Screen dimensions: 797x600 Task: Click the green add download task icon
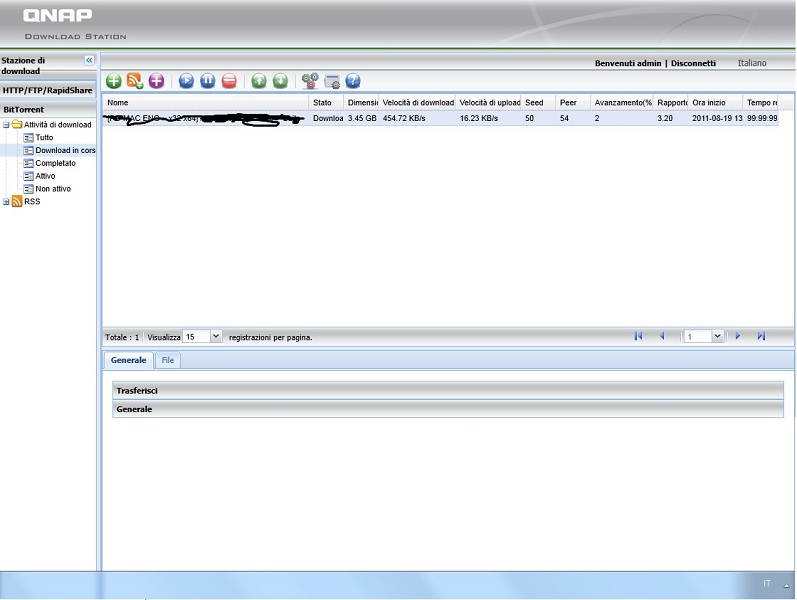tap(113, 81)
